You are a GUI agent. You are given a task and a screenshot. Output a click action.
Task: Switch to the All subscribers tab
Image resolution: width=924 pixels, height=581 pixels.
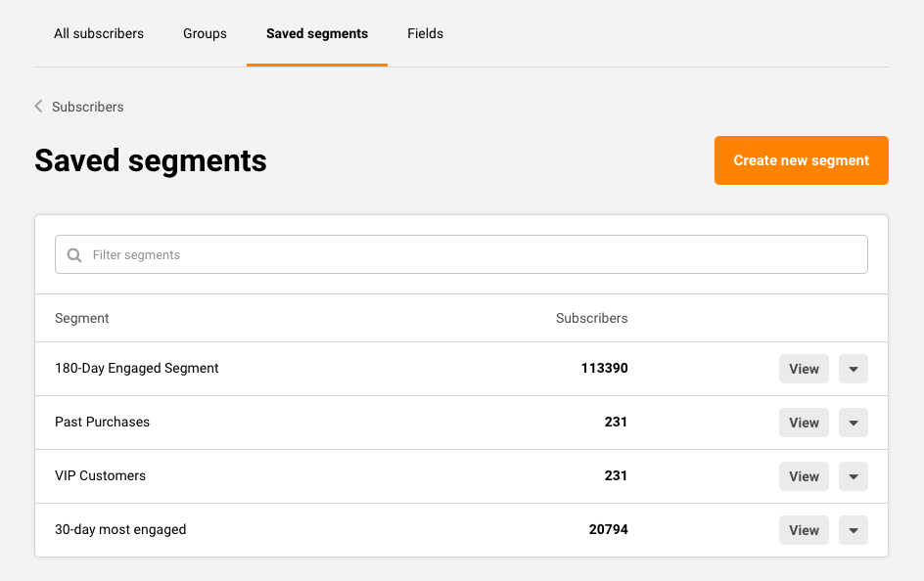pyautogui.click(x=99, y=33)
